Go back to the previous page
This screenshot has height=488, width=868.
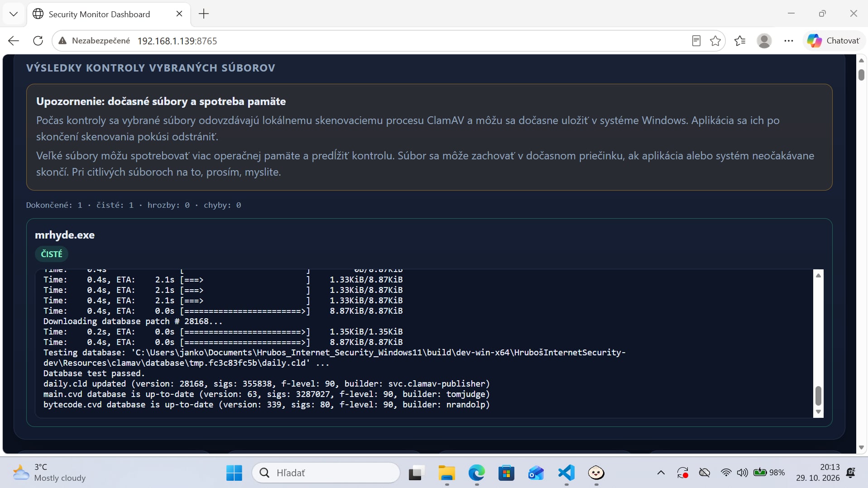click(14, 41)
